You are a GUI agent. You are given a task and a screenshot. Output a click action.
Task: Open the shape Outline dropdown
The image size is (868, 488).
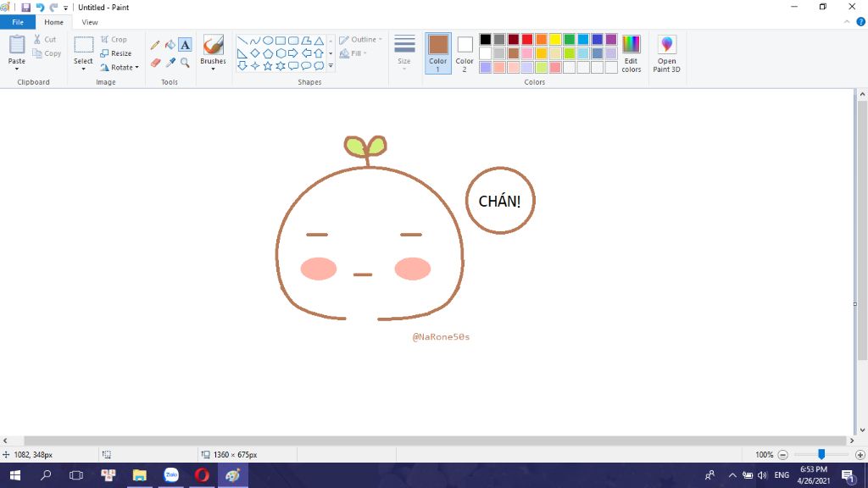(x=361, y=39)
